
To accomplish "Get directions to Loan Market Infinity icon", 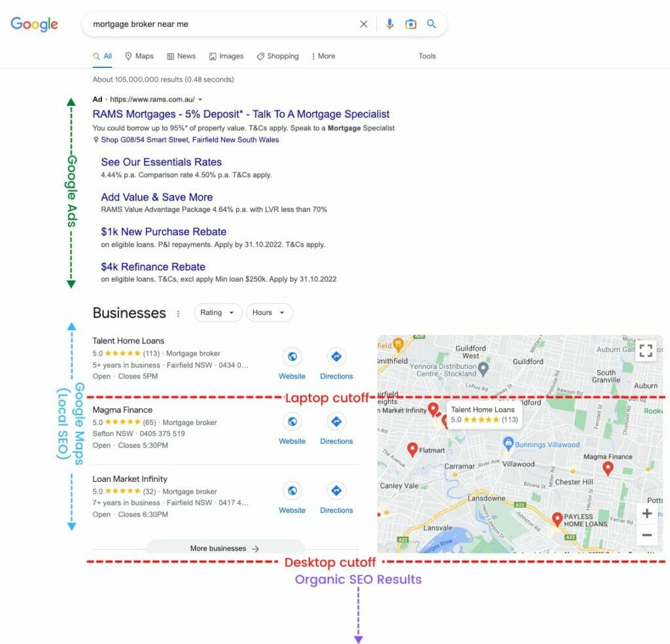I will point(336,491).
